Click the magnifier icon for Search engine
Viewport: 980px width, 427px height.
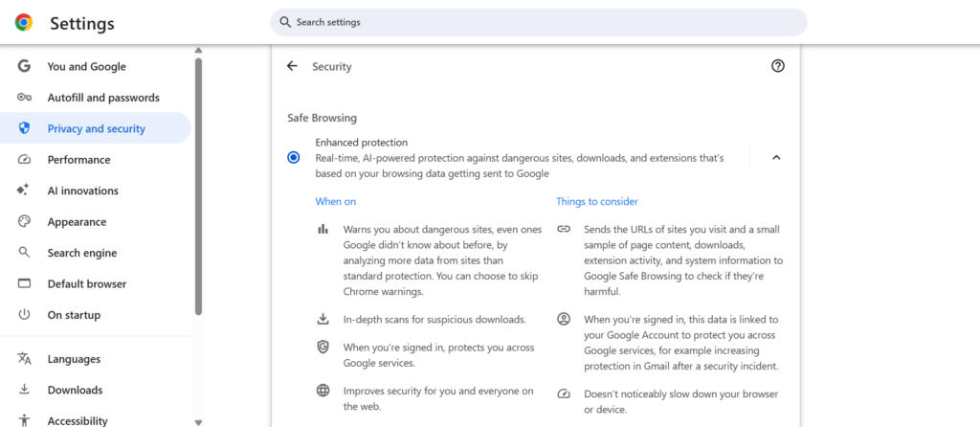pos(24,253)
